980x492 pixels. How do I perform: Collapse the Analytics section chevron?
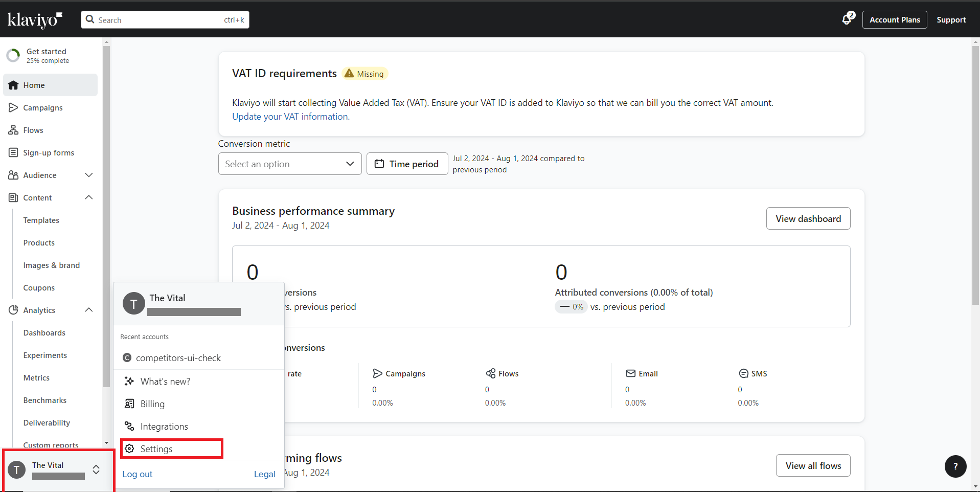click(x=89, y=310)
